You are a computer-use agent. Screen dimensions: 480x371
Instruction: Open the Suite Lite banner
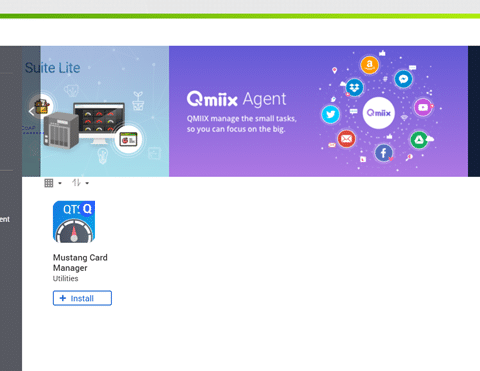pyautogui.click(x=96, y=111)
